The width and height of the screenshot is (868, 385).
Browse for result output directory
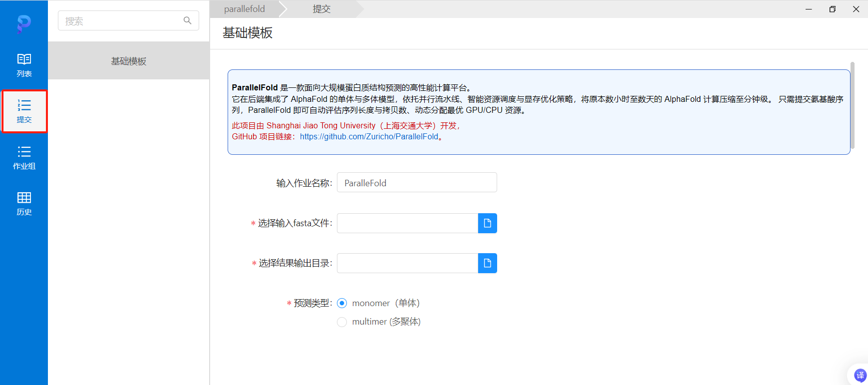[488, 263]
